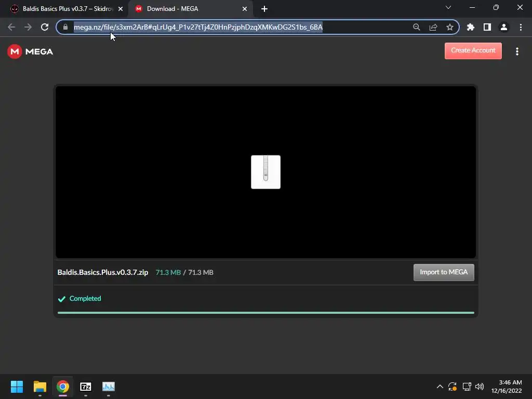Show hidden system tray icons
The width and height of the screenshot is (532, 399).
440,387
